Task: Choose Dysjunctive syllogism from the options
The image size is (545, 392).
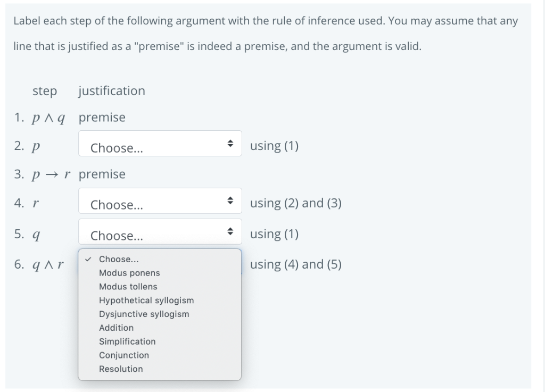Action: [144, 314]
